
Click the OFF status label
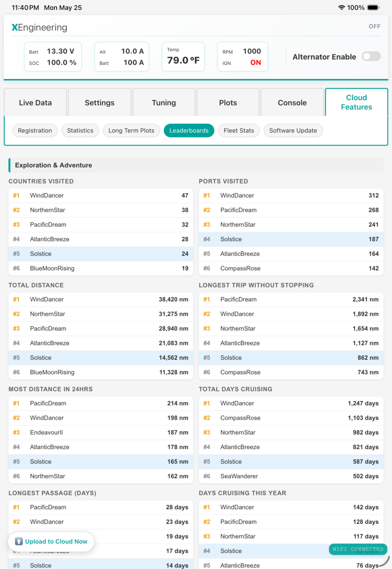[375, 26]
